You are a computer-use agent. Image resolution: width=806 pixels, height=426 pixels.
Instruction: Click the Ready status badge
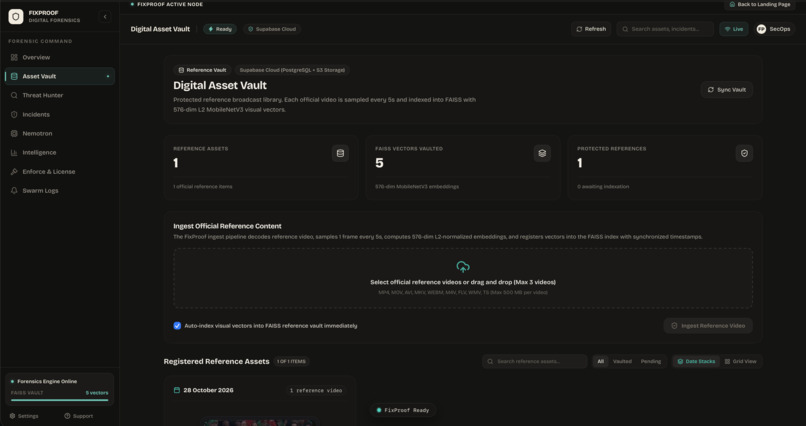click(220, 29)
